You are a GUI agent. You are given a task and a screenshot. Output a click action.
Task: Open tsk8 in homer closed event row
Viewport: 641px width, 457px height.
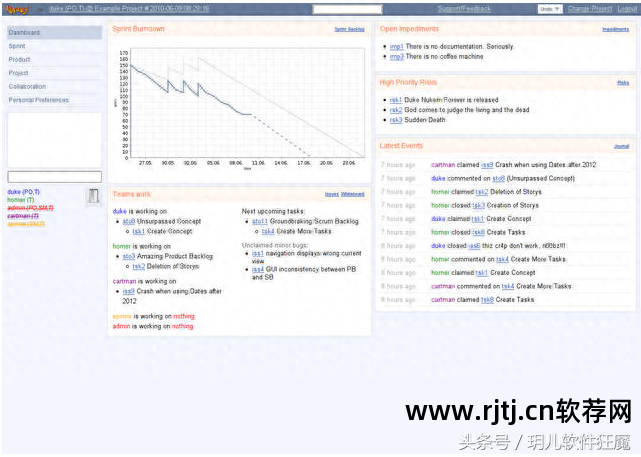point(479,233)
